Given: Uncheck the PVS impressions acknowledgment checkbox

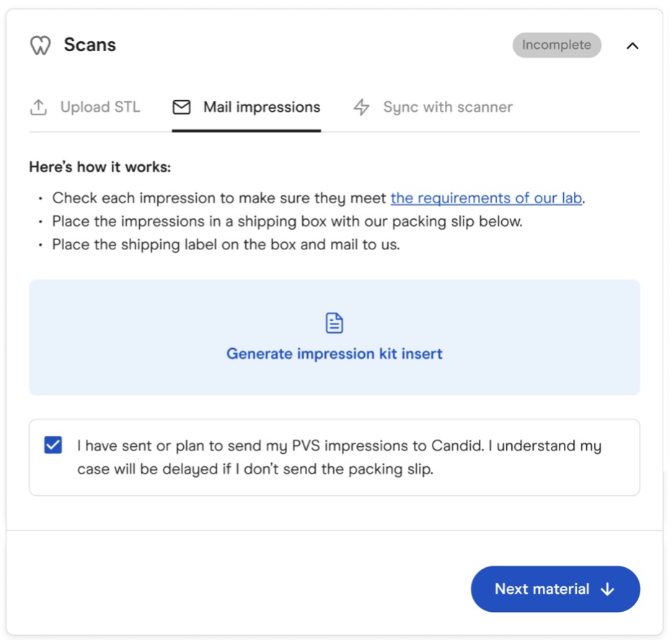Looking at the screenshot, I should (x=53, y=445).
